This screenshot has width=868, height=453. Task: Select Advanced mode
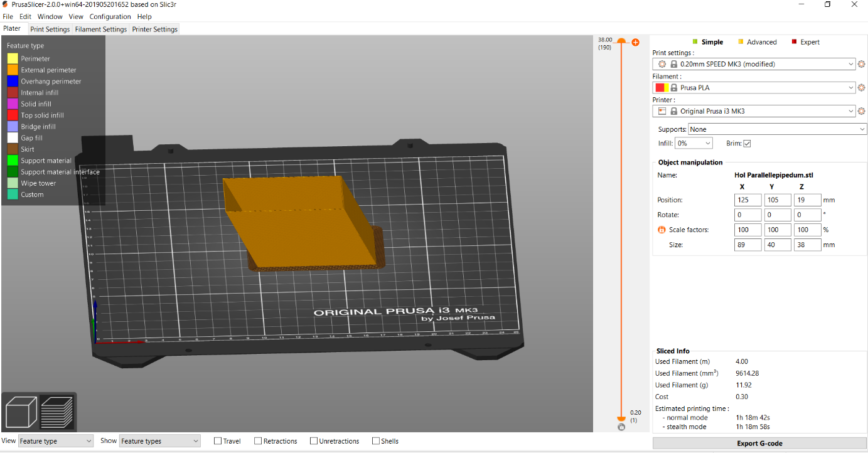click(757, 42)
